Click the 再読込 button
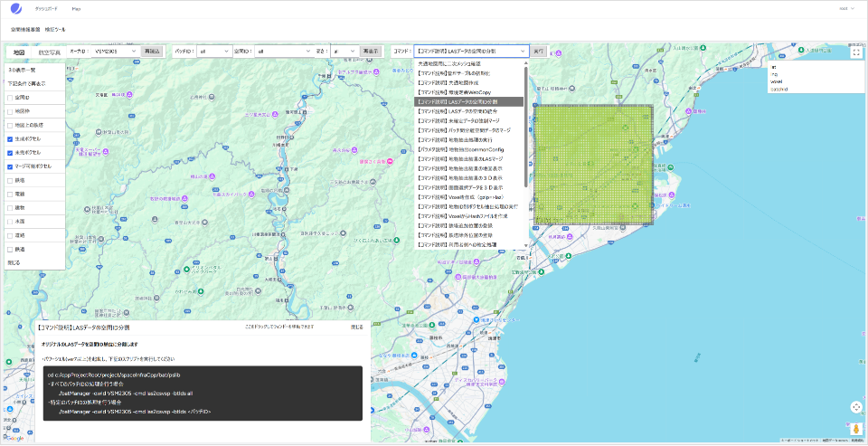 (152, 52)
